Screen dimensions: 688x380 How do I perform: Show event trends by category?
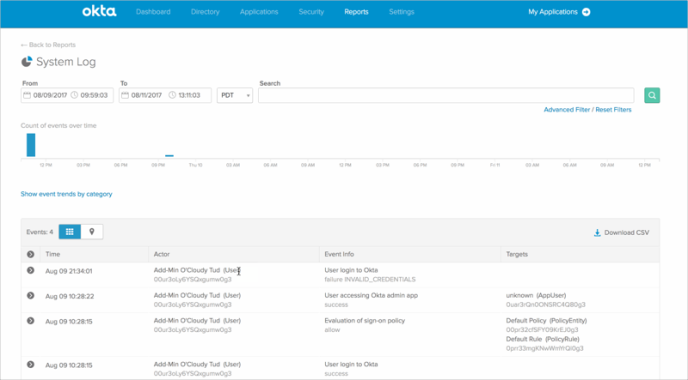pyautogui.click(x=66, y=194)
